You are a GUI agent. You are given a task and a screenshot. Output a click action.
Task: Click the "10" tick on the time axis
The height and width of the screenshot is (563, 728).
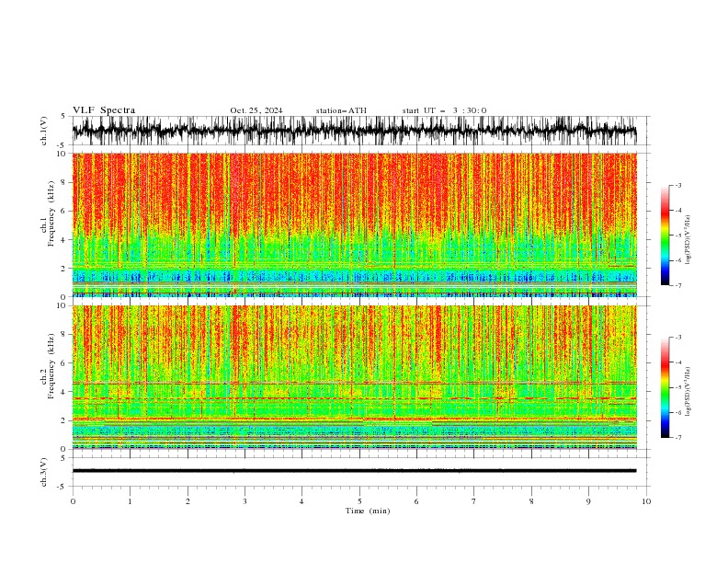(x=646, y=501)
